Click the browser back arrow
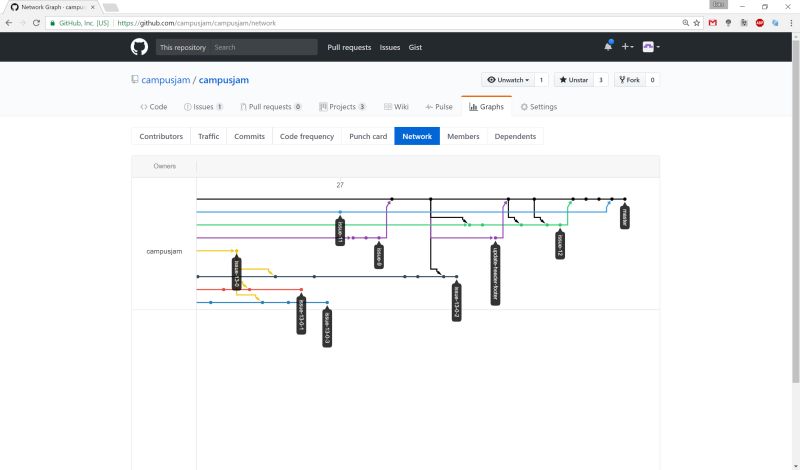800x470 pixels. (x=9, y=23)
